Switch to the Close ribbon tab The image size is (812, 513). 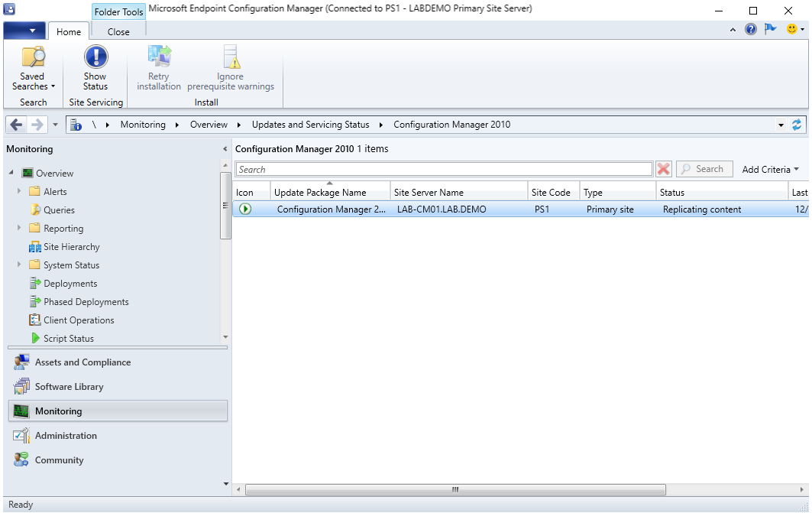click(118, 32)
